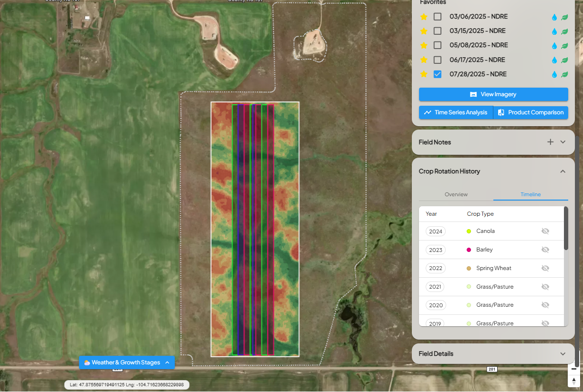Click the leaf icon for 06/17/2025 NDRE
583x392 pixels.
564,60
